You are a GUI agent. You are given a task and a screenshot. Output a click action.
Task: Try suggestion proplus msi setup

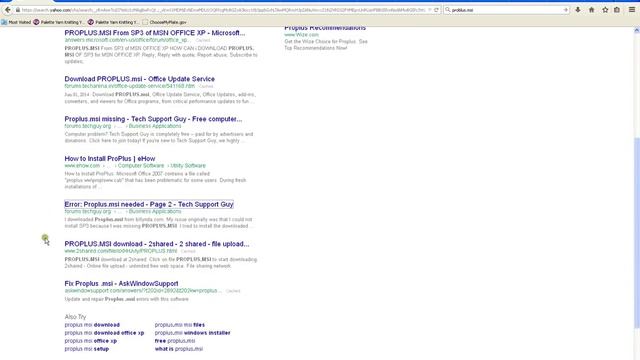click(87, 349)
